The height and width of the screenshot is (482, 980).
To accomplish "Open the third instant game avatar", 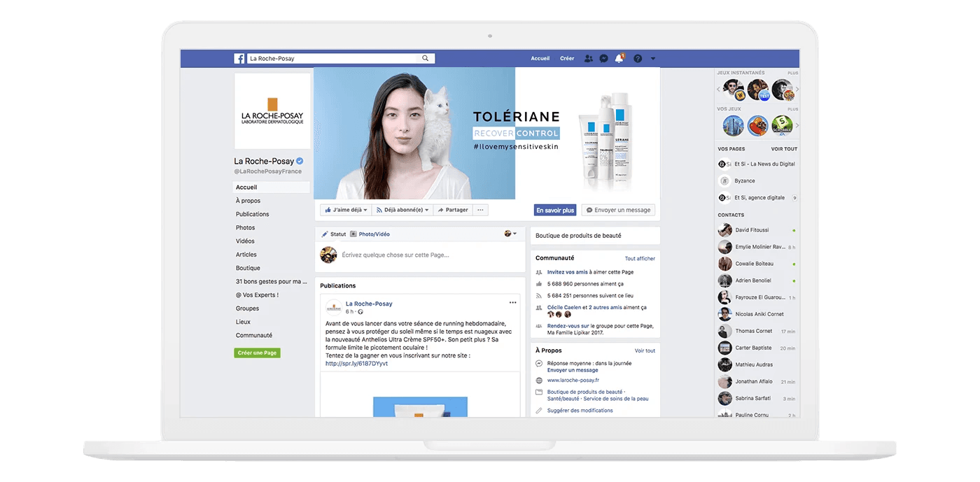I will (x=782, y=90).
